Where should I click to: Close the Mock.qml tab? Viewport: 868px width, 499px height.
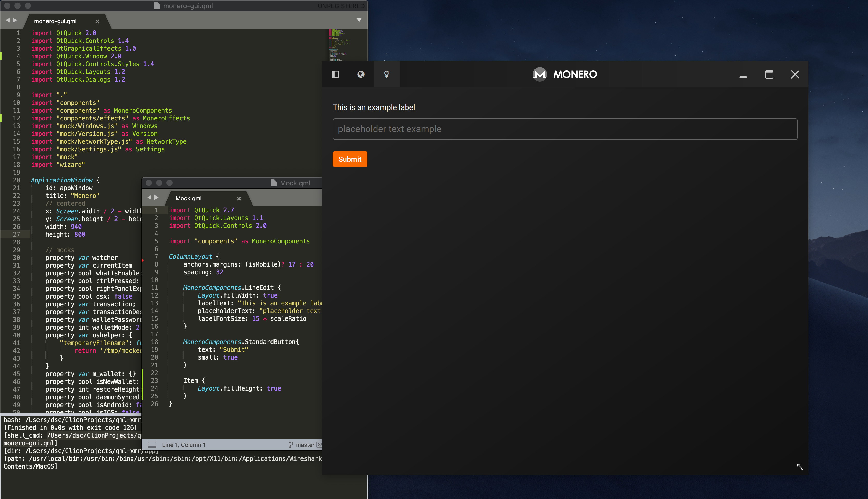coord(239,198)
